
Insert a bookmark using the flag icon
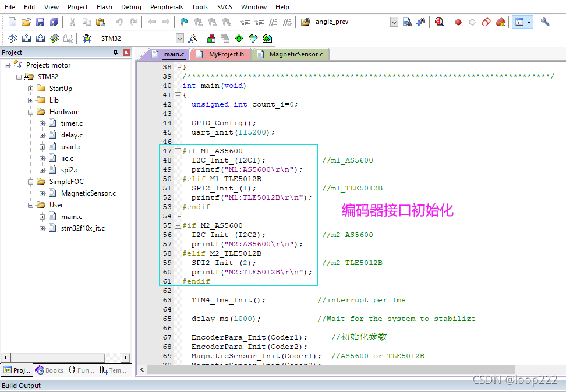click(184, 22)
